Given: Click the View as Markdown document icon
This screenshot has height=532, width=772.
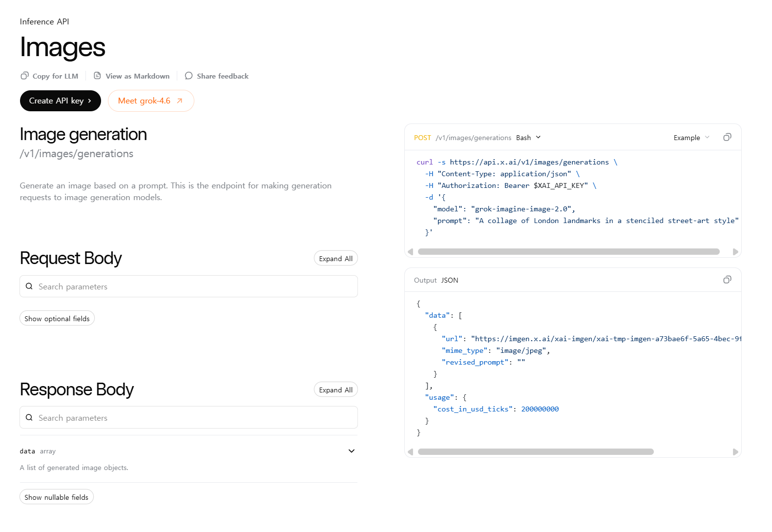Looking at the screenshot, I should [97, 76].
